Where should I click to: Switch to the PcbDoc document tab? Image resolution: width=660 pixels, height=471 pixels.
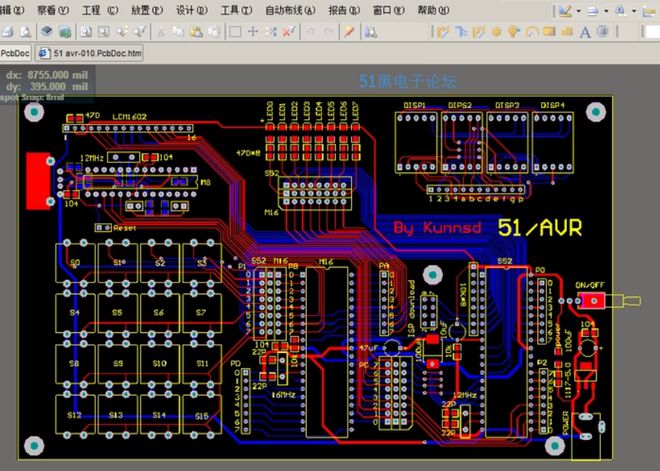(16, 53)
